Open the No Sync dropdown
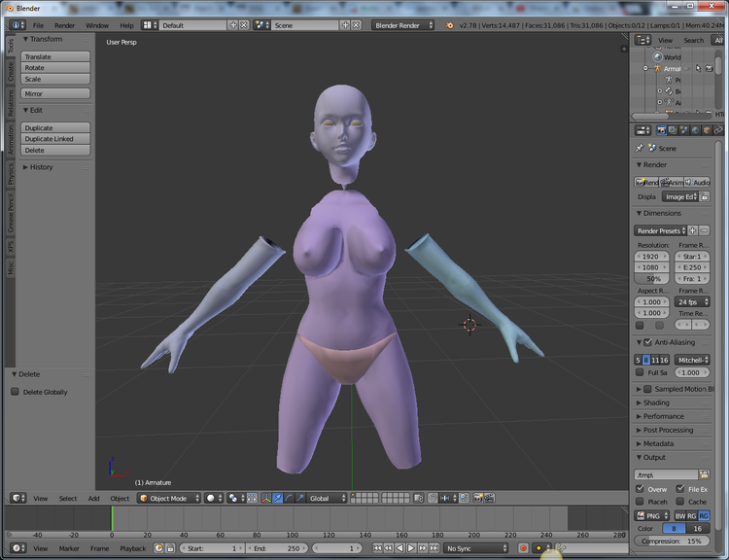Screen dimensions: 729x560 [476, 548]
